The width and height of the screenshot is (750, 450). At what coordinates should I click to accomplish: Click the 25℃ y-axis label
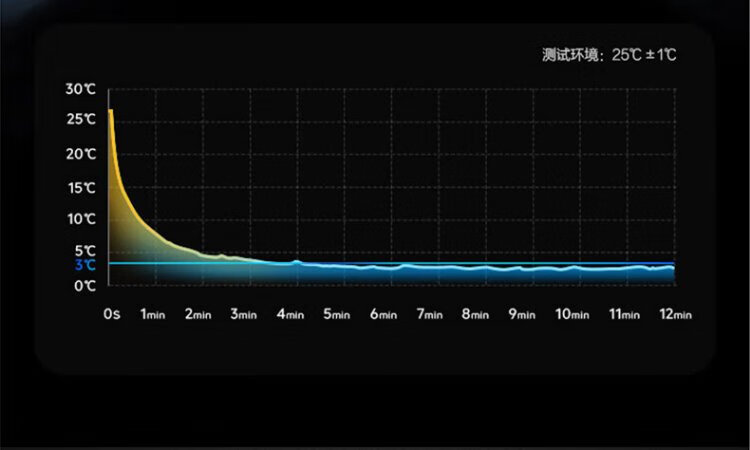(80, 120)
